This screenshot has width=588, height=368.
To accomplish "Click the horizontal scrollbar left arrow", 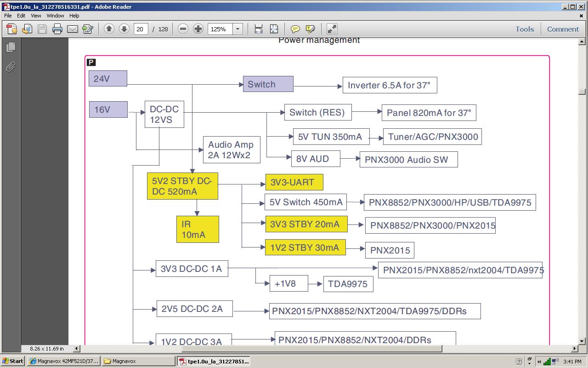I will [x=77, y=349].
